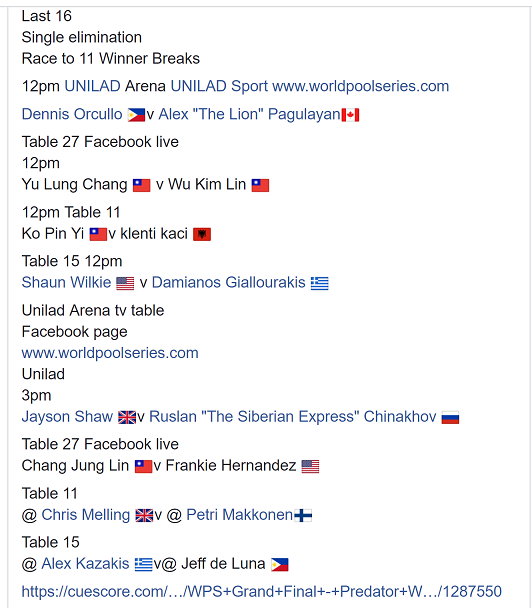Open the Alex Kazakis link
Viewport: 532px width, 608px height.
(85, 563)
